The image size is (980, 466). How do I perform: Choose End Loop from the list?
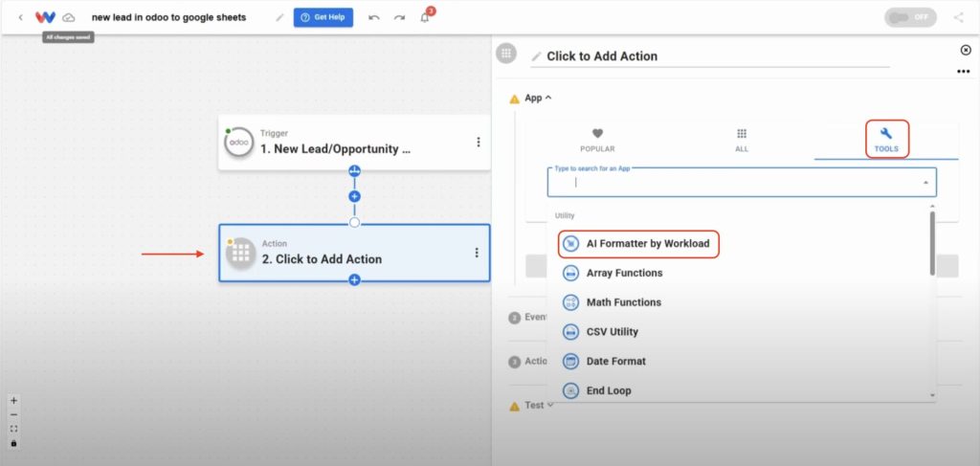click(x=739, y=390)
